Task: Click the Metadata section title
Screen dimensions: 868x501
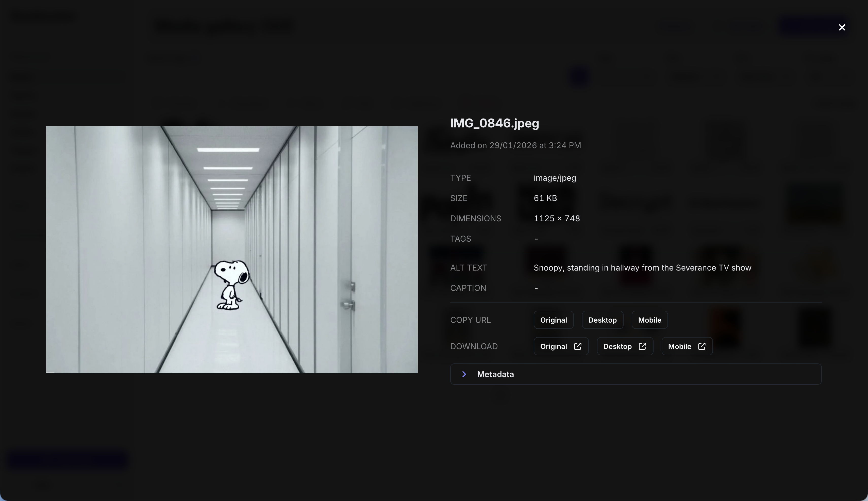Action: pos(495,374)
